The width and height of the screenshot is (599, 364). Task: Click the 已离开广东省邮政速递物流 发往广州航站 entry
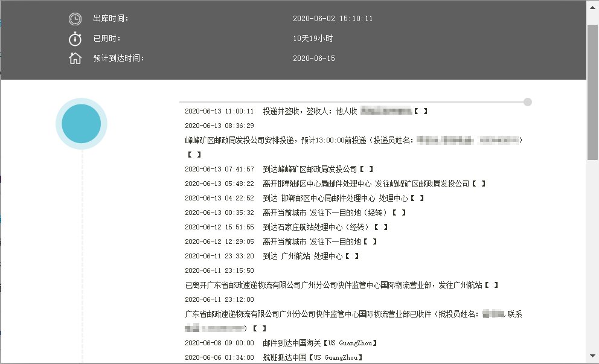(x=342, y=286)
